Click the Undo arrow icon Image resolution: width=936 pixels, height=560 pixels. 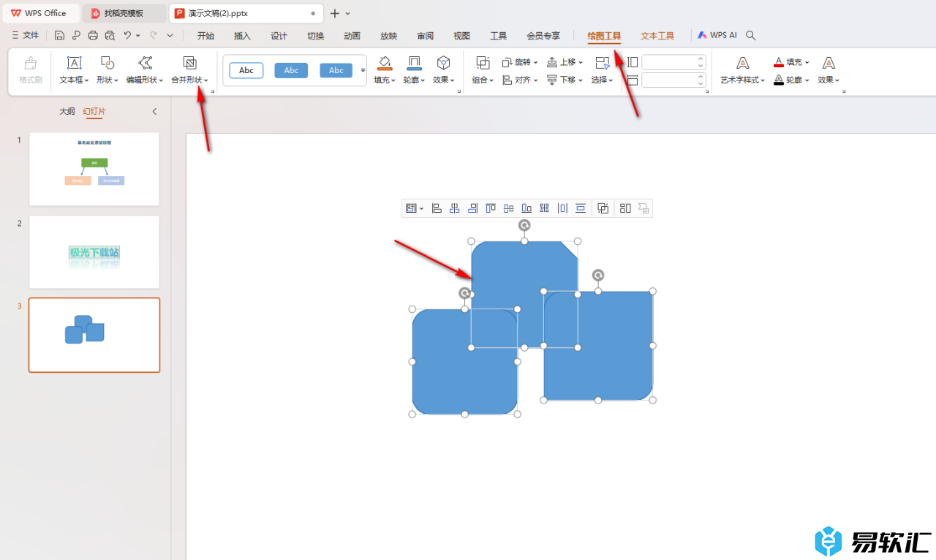click(128, 35)
